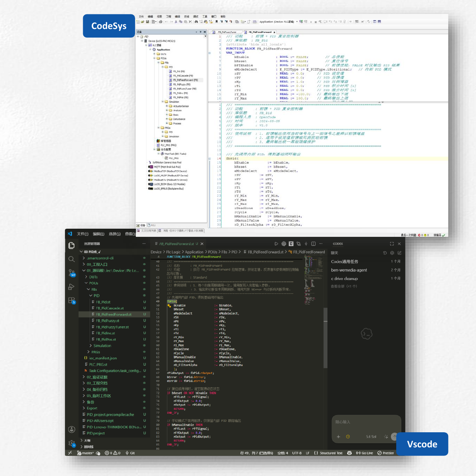Click the remote window icon in VS Code status bar
The height and width of the screenshot is (476, 476).
[70, 453]
